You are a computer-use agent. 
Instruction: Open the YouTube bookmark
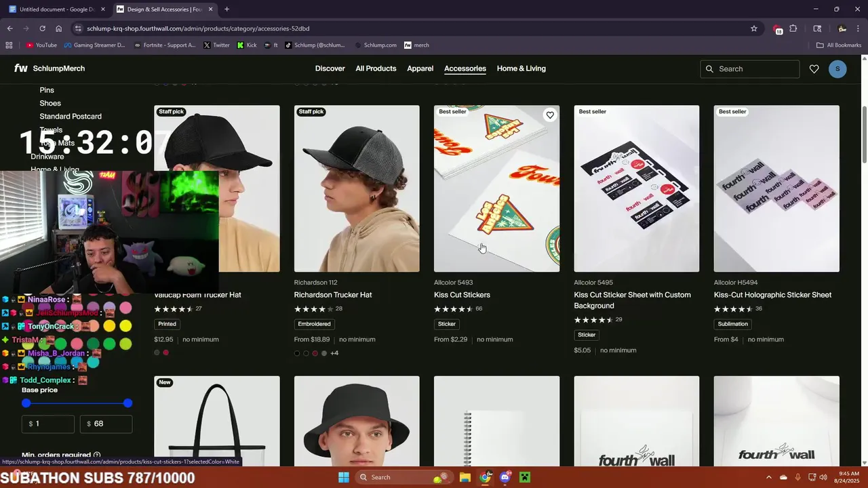(41, 45)
